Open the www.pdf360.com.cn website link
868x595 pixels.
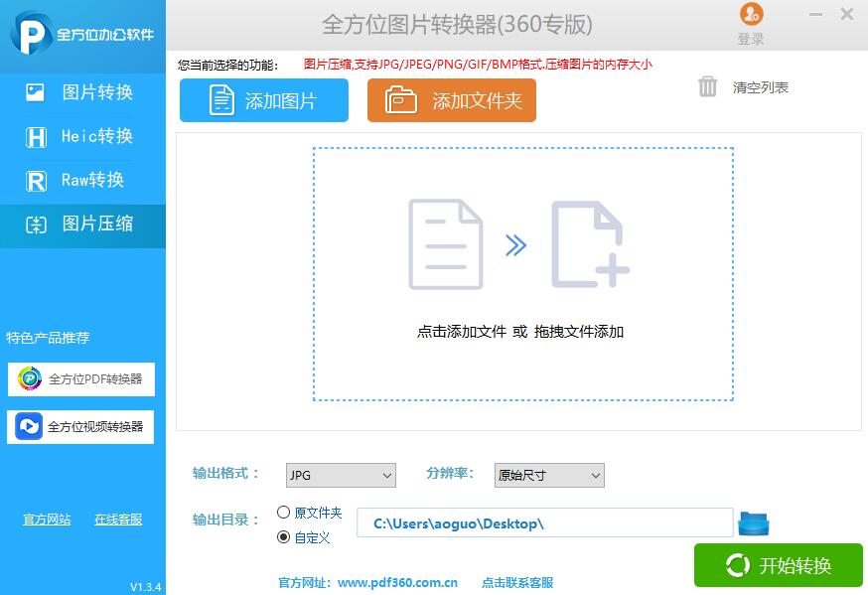pos(397,583)
